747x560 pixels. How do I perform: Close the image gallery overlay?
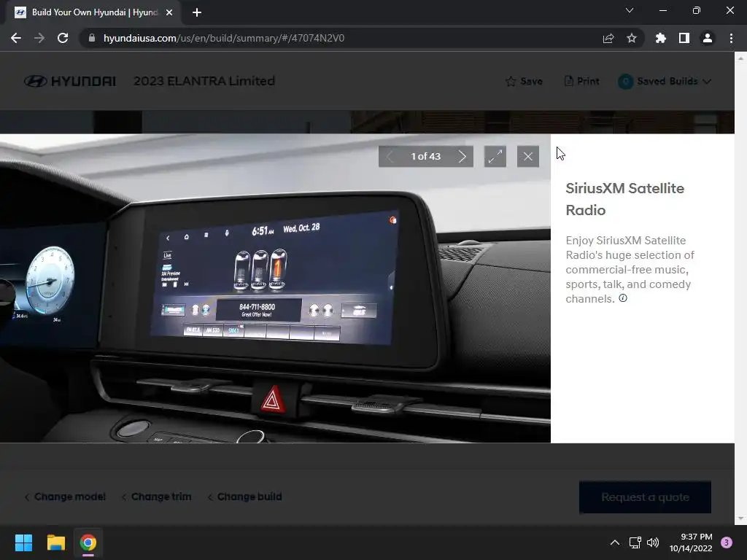tap(528, 156)
